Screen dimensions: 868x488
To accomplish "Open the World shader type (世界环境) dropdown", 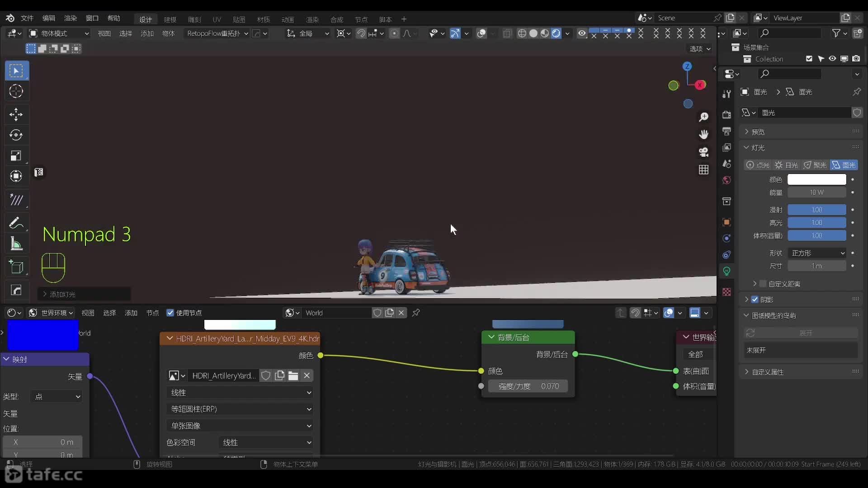I will pyautogui.click(x=51, y=313).
